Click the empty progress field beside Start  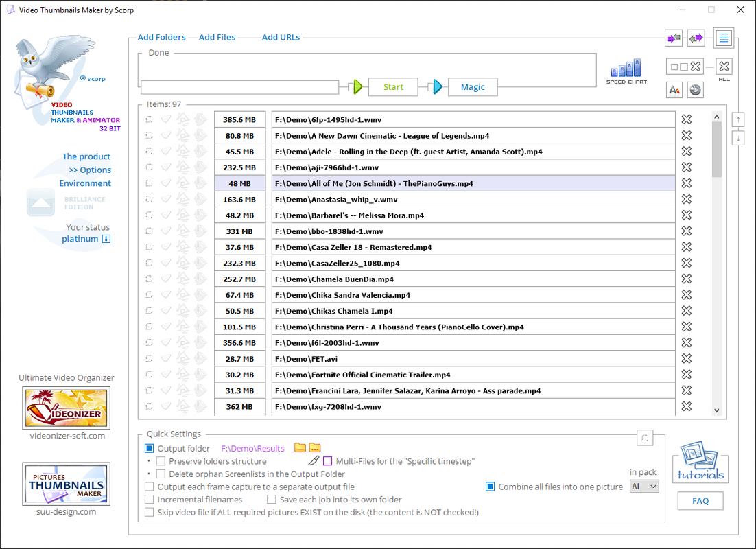239,87
